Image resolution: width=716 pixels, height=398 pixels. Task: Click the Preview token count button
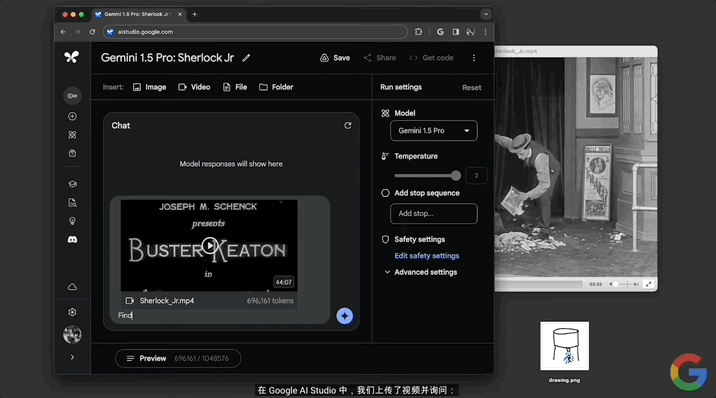(x=178, y=359)
